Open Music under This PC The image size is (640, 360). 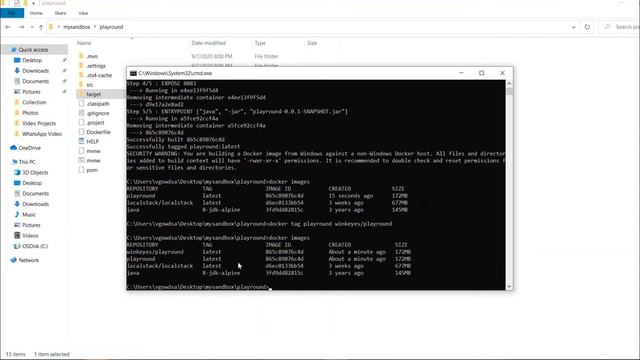tap(29, 214)
